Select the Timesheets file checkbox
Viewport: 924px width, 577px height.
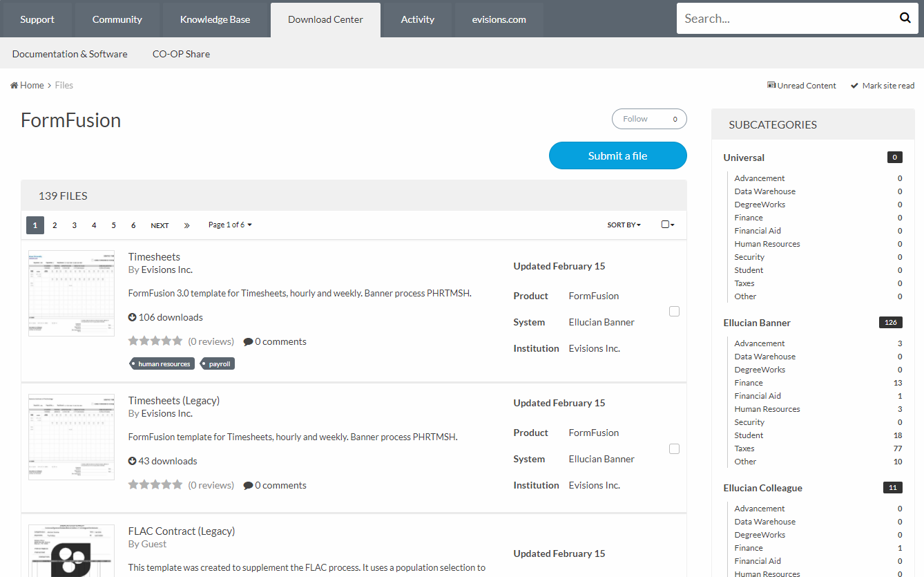click(x=674, y=312)
